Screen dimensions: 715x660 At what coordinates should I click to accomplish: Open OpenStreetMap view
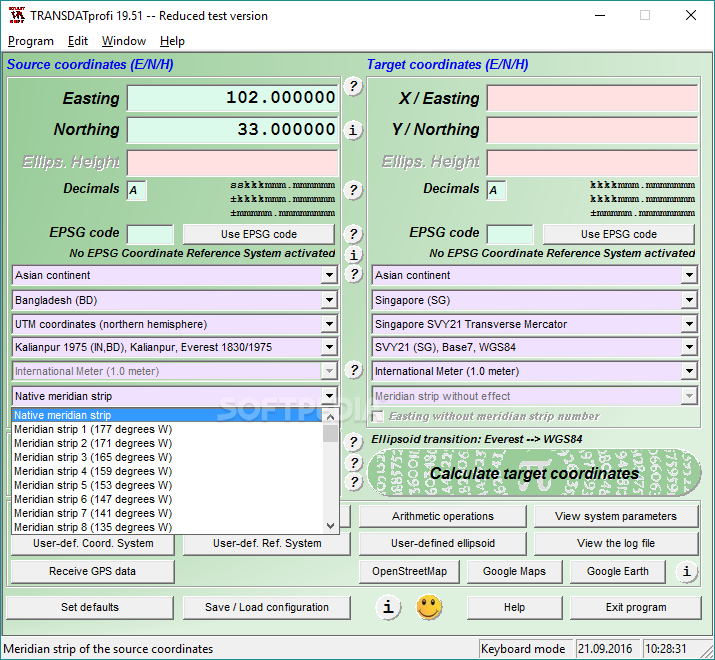(409, 571)
